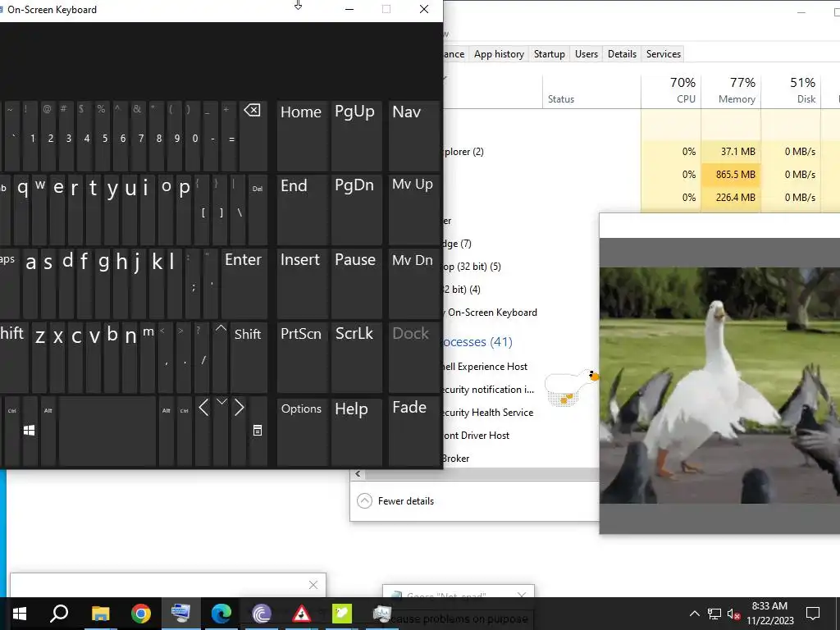Tap the Backspace key on the keyboard

tap(253, 136)
